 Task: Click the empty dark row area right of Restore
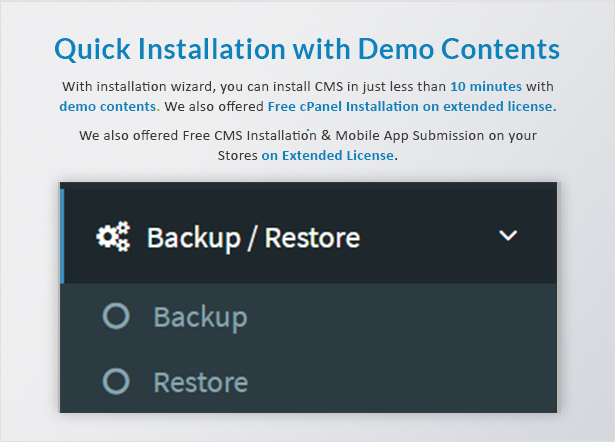pos(402,381)
